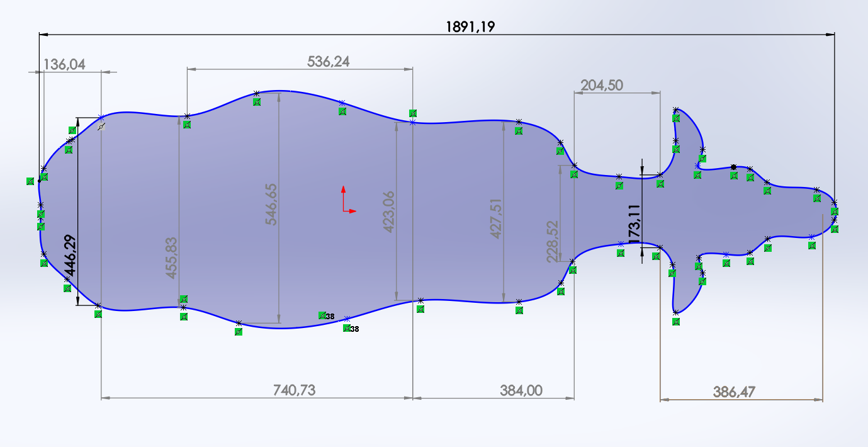The image size is (868, 447).
Task: Select the lower-right relation icon labeled 38
Action: [347, 328]
